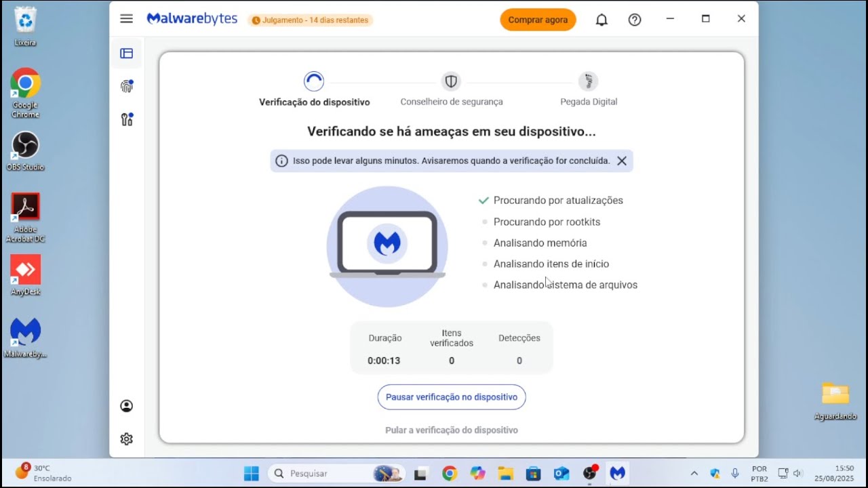Open Copilot from the taskbar
Image resolution: width=868 pixels, height=488 pixels.
(477, 474)
